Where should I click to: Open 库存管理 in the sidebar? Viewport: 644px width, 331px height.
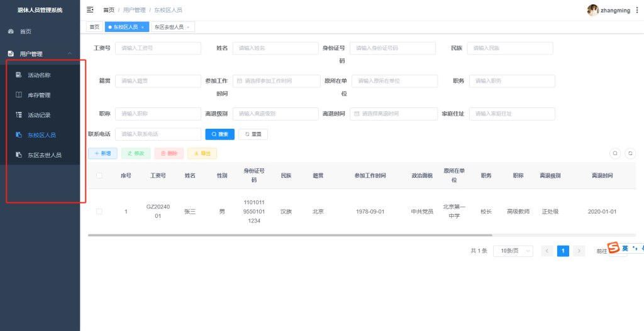click(x=39, y=95)
